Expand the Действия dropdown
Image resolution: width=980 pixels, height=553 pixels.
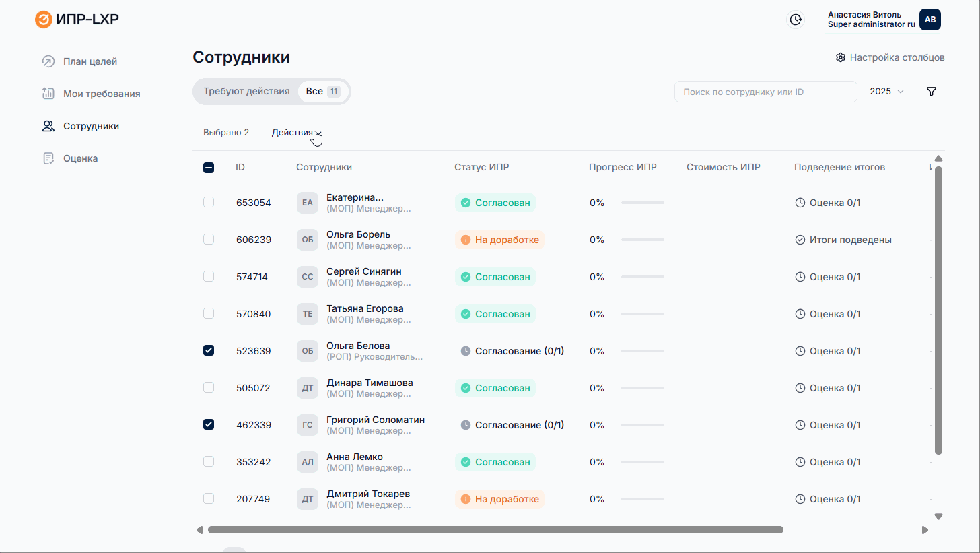(296, 133)
